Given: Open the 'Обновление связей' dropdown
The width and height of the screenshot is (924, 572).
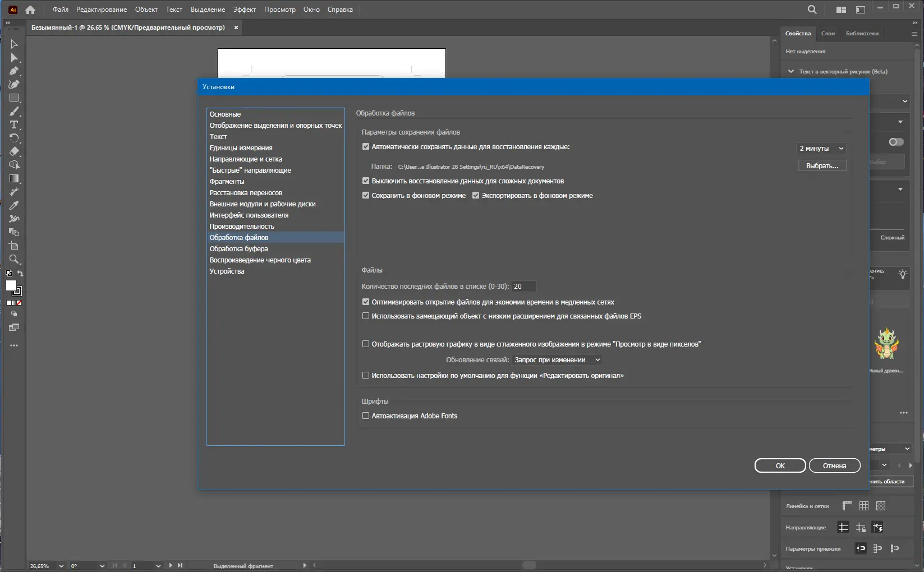Looking at the screenshot, I should pyautogui.click(x=557, y=359).
